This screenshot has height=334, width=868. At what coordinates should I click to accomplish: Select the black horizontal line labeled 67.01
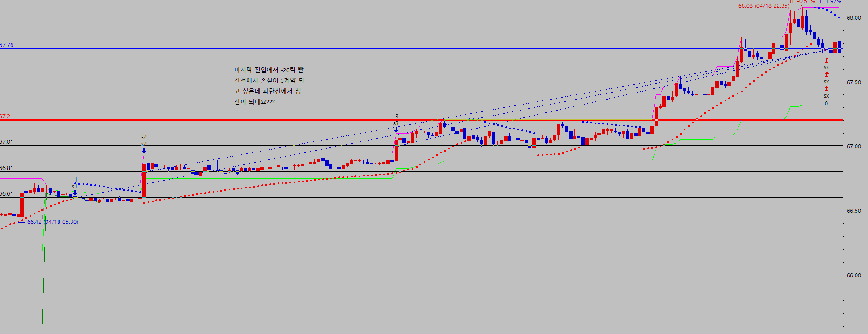coord(277,146)
